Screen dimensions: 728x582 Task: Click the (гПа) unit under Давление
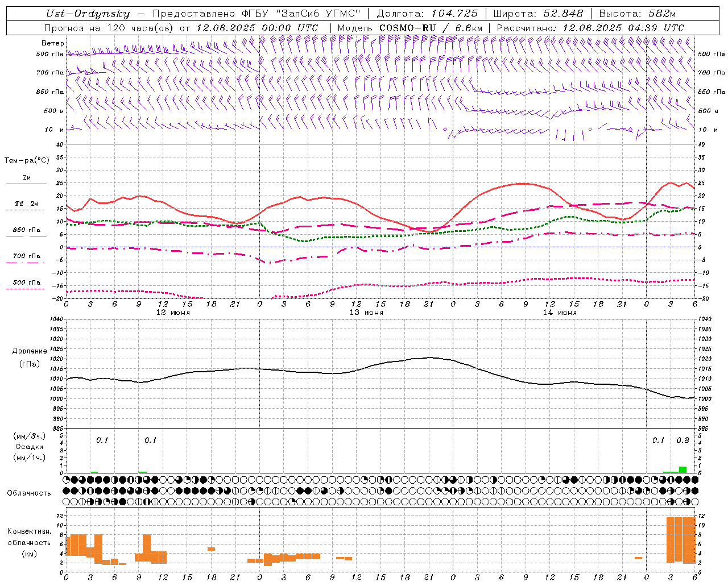[x=29, y=364]
